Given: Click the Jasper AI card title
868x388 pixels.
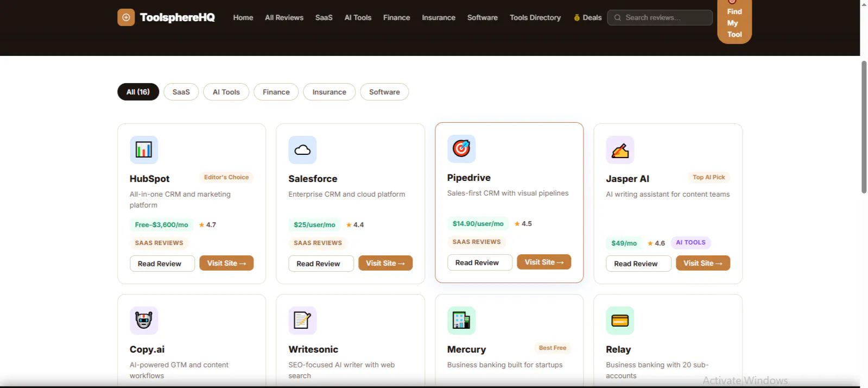Looking at the screenshot, I should (628, 179).
